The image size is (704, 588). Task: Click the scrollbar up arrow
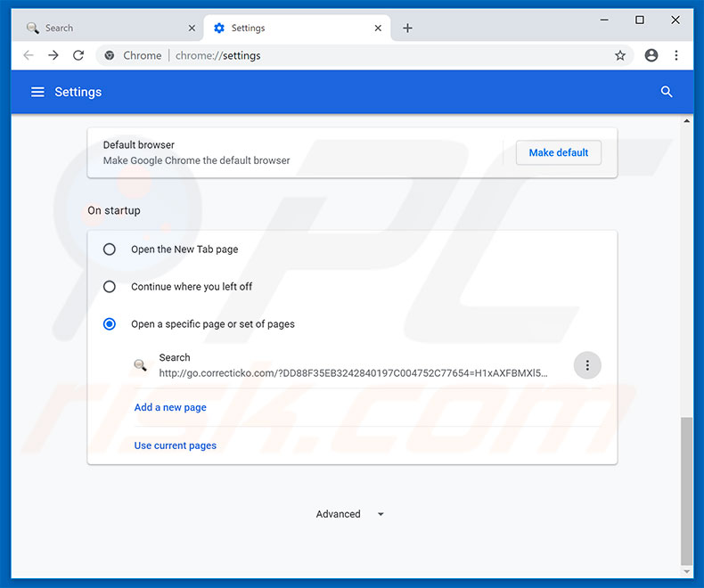point(686,121)
